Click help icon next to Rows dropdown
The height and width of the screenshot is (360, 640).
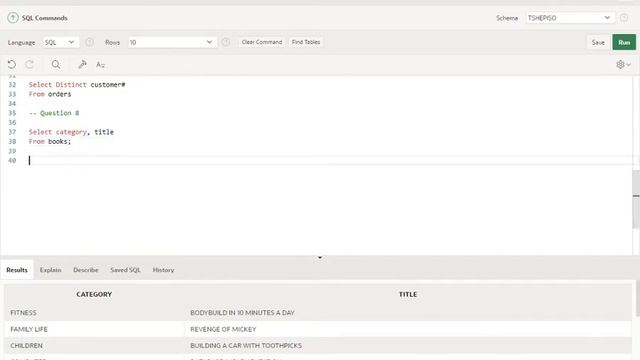point(226,42)
